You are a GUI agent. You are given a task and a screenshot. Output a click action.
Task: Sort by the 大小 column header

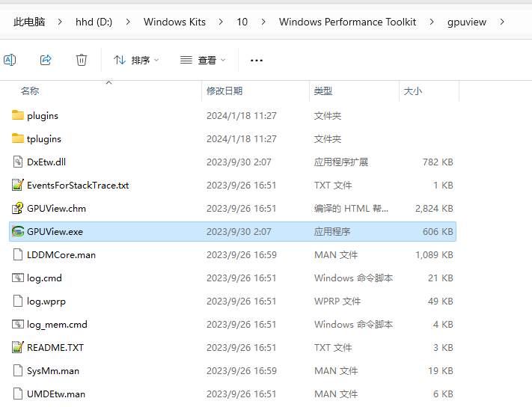tap(413, 91)
